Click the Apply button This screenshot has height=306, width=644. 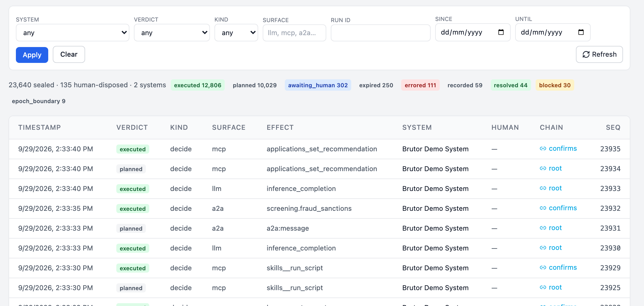[32, 55]
